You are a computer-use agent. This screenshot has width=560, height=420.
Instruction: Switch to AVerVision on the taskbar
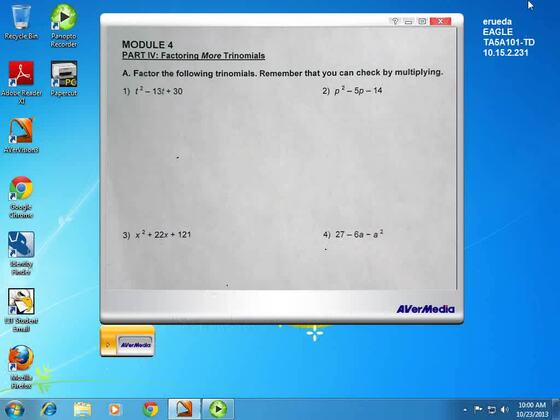(x=184, y=409)
